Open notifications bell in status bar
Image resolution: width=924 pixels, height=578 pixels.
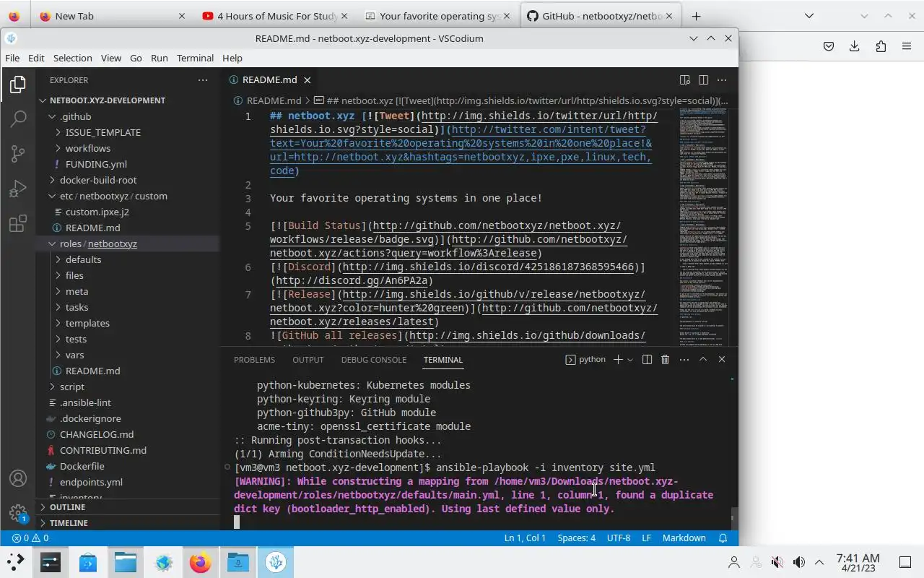click(723, 538)
